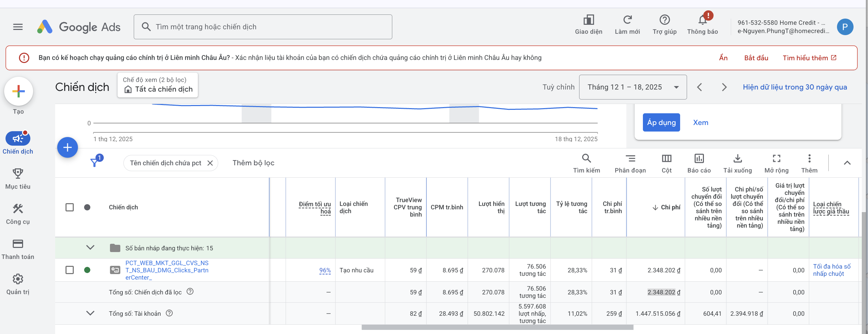Open the Trợ giúp help icon
Screen dimensions: 868x334
665,20
